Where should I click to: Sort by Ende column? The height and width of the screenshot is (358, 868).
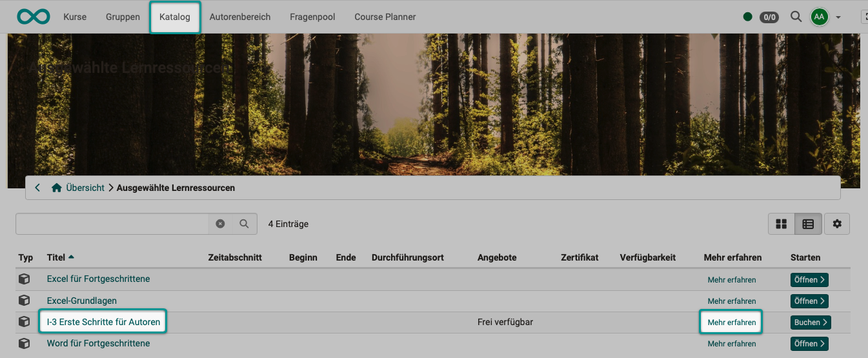(346, 257)
